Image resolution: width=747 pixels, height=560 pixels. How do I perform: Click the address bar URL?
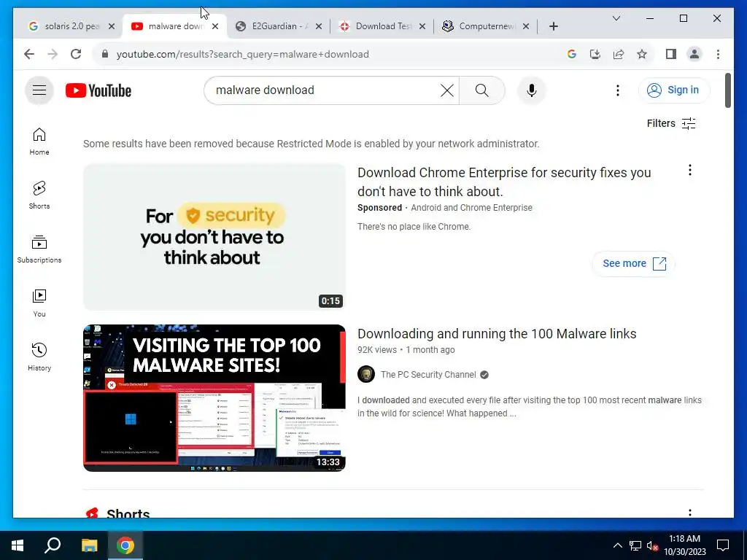242,54
